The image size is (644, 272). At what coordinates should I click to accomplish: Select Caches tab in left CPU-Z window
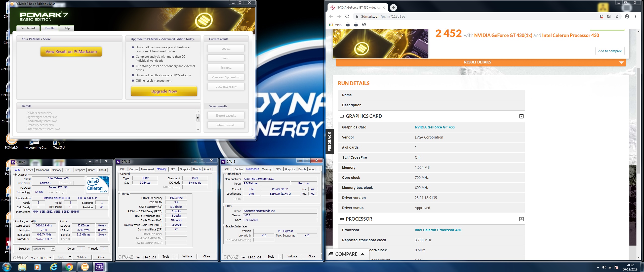click(x=28, y=170)
